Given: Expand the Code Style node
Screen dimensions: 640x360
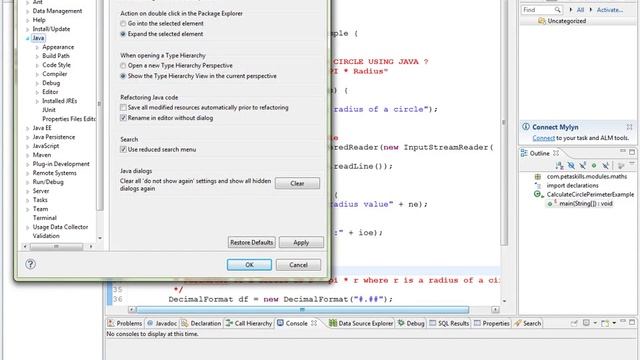Looking at the screenshot, I should (x=37, y=65).
